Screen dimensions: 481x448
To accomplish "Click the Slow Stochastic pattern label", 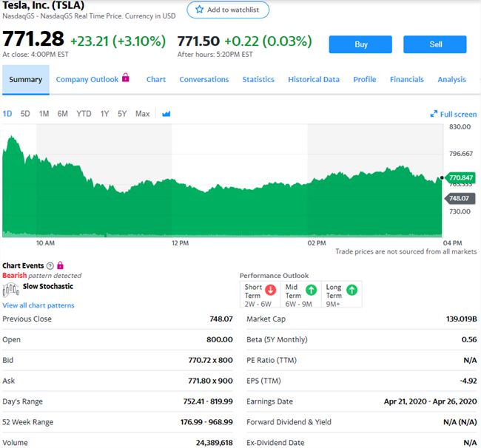I will [48, 286].
